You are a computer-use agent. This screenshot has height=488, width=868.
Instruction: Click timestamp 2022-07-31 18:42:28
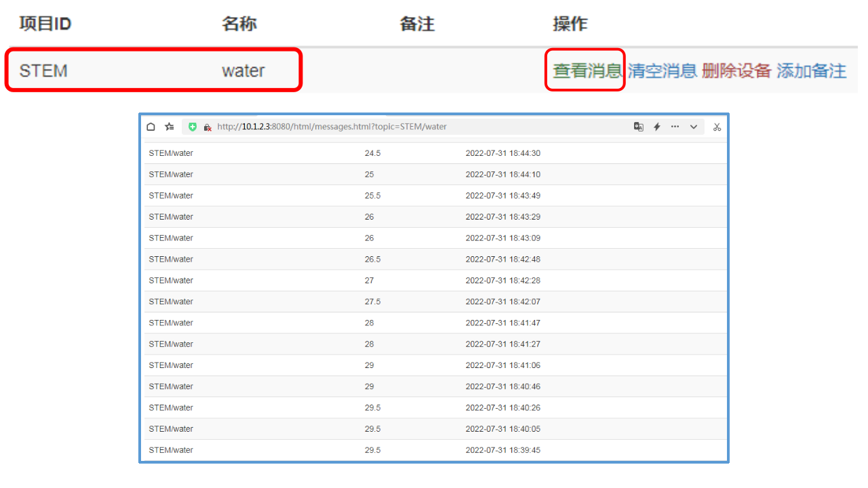point(502,281)
